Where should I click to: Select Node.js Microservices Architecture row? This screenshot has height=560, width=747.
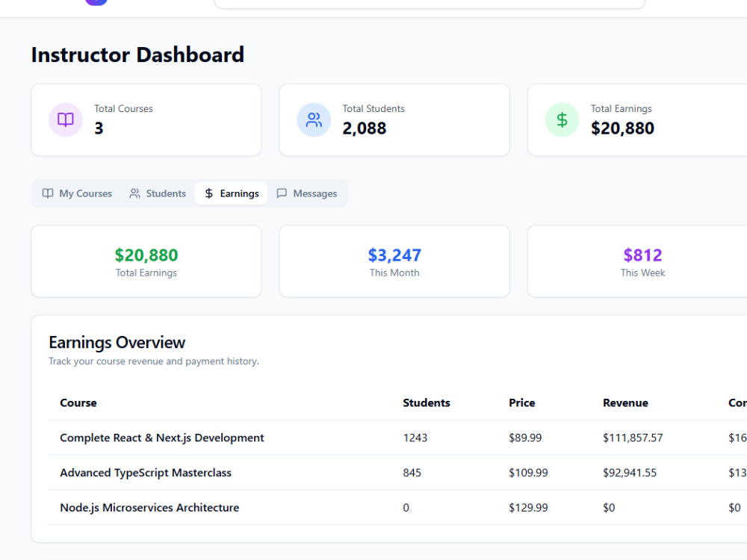pyautogui.click(x=397, y=508)
